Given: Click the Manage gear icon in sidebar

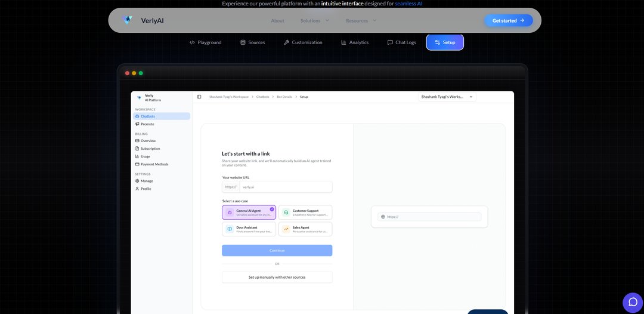Looking at the screenshot, I should point(137,181).
